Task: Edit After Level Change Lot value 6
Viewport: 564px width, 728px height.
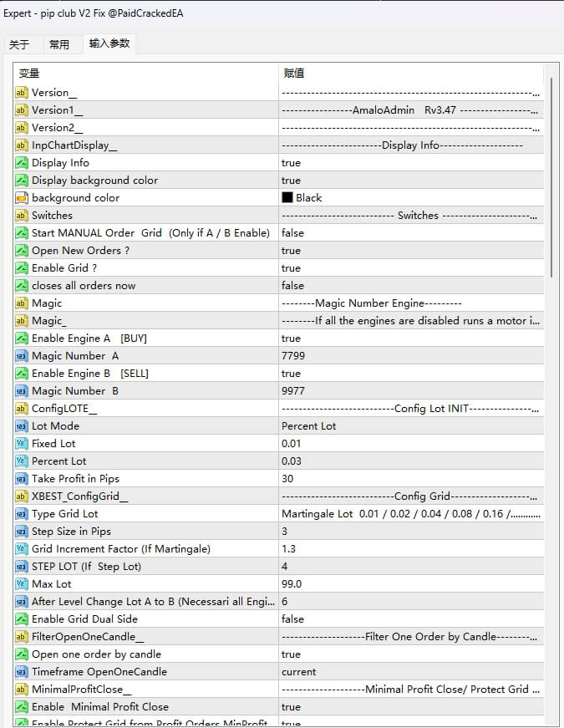Action: (411, 602)
